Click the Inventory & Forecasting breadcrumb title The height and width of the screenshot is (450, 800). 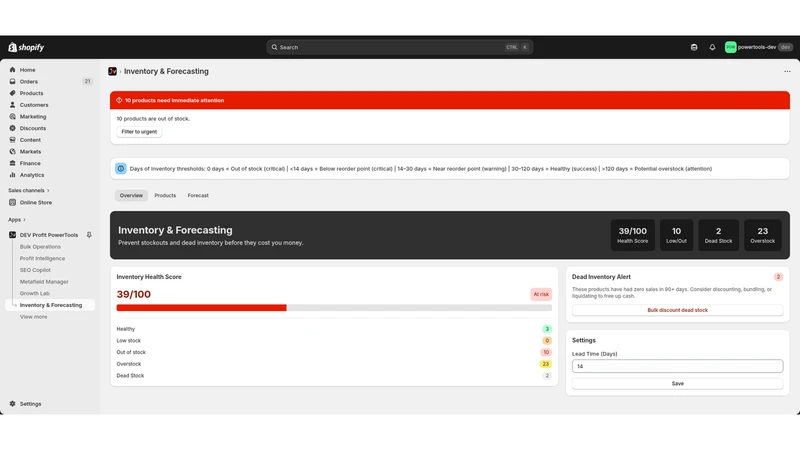coord(166,71)
